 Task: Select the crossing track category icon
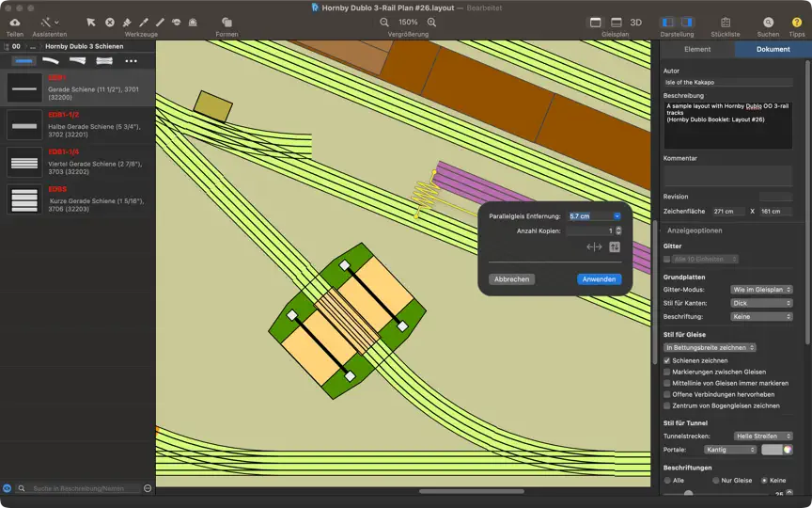tap(104, 60)
